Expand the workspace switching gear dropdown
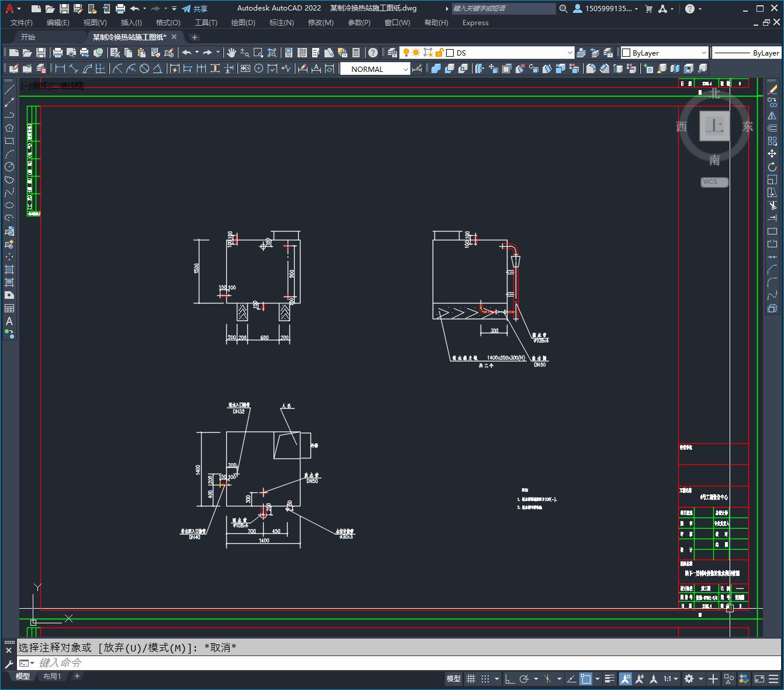This screenshot has height=690, width=784. [700, 679]
